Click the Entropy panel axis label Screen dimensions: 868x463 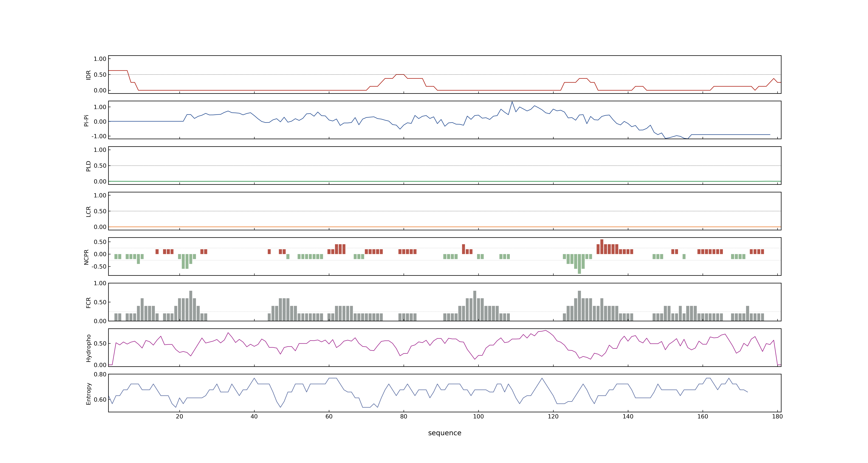point(89,393)
